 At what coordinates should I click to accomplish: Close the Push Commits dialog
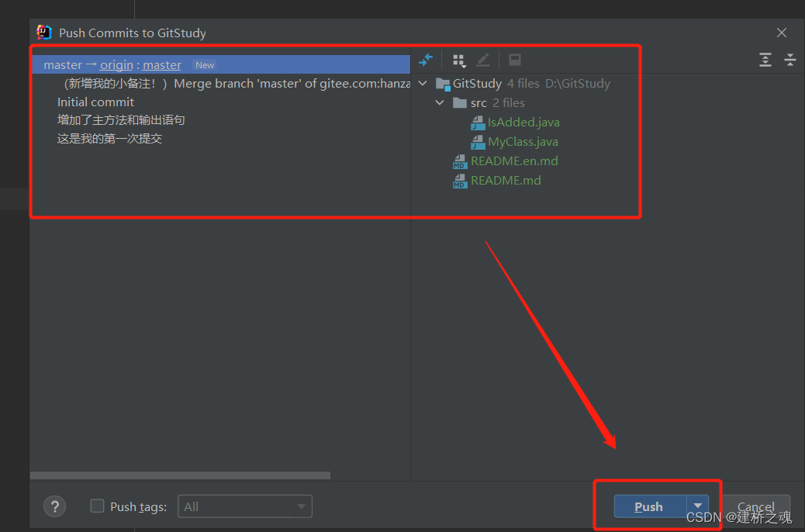pyautogui.click(x=782, y=33)
